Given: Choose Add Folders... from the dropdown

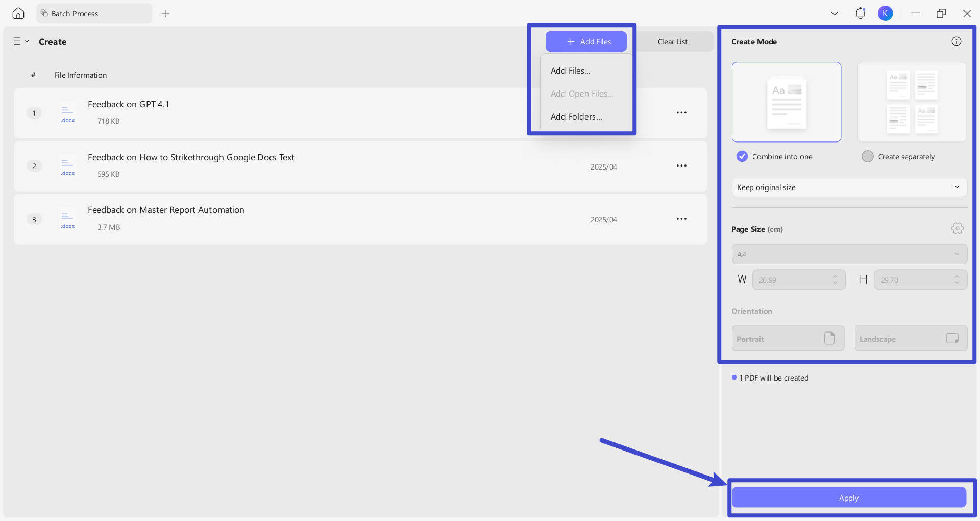Looking at the screenshot, I should point(576,116).
